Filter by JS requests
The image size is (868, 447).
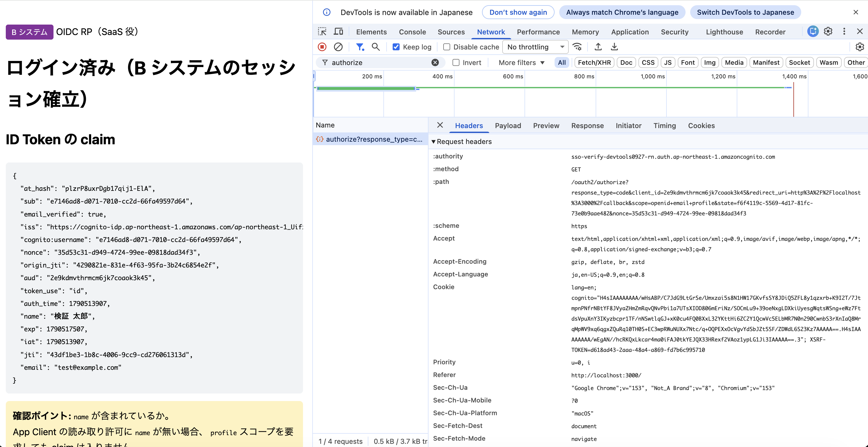pos(668,62)
